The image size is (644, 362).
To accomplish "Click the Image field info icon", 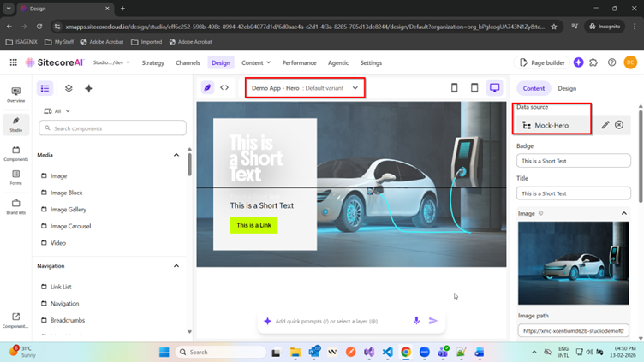I will tap(541, 213).
